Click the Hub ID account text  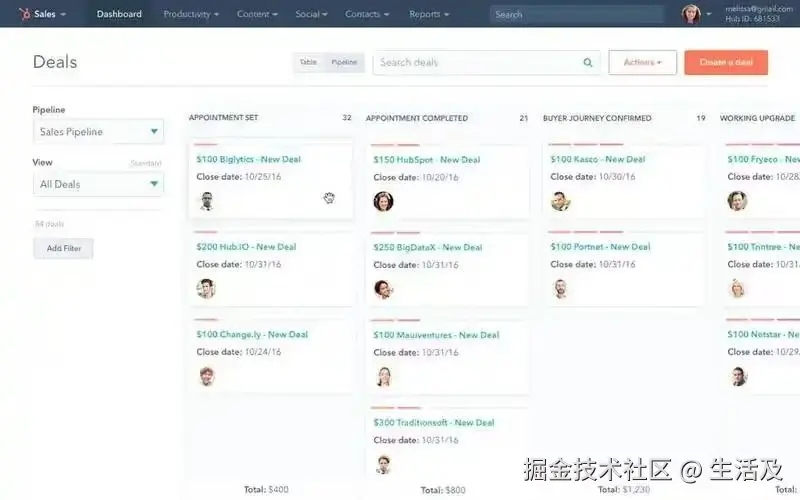(x=752, y=19)
